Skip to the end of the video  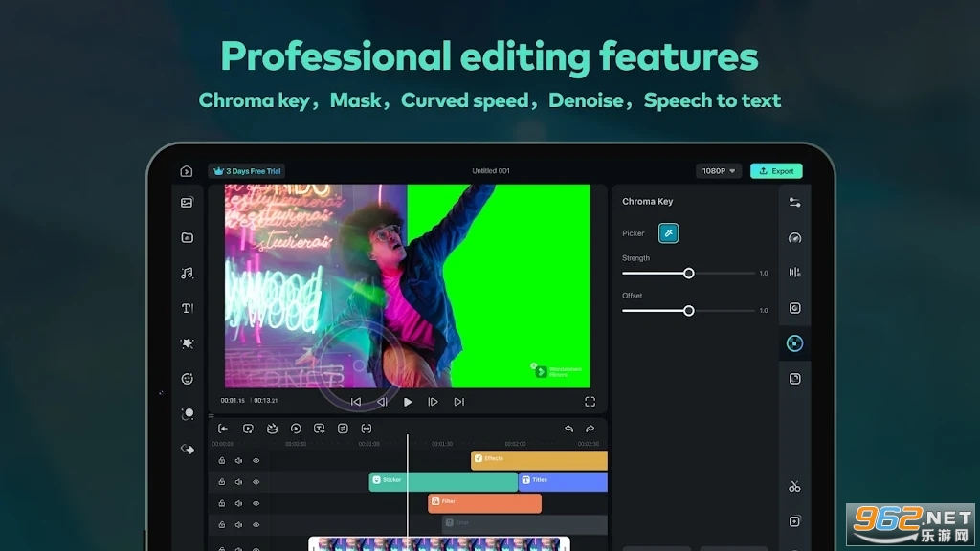(x=458, y=402)
